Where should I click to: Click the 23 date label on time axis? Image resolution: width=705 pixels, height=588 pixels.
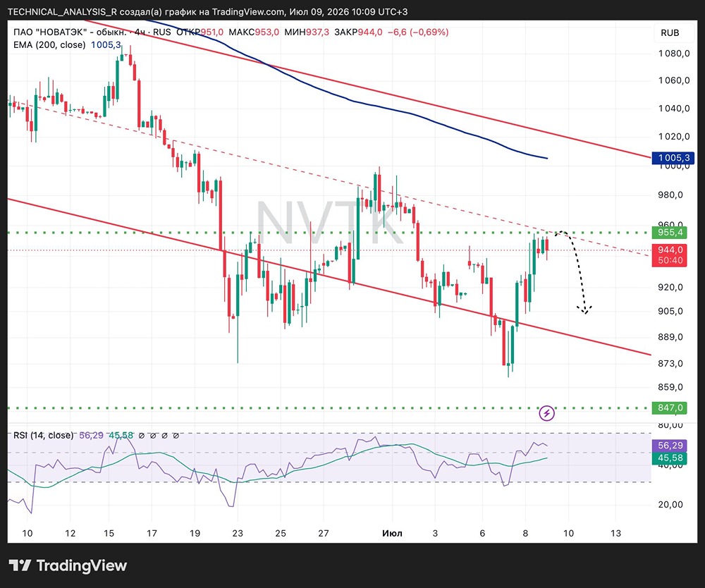(x=238, y=533)
